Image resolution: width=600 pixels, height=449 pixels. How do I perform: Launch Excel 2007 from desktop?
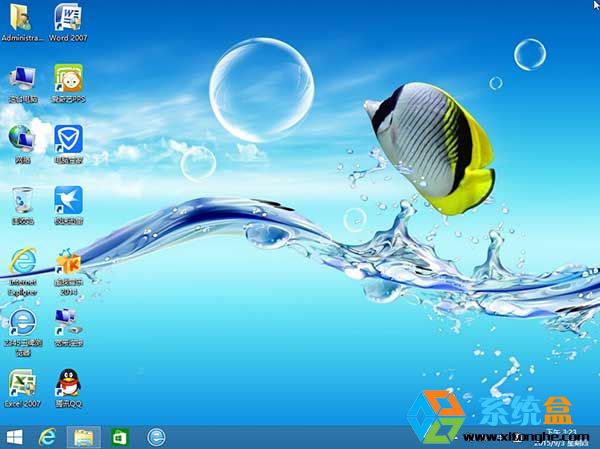pos(21,382)
